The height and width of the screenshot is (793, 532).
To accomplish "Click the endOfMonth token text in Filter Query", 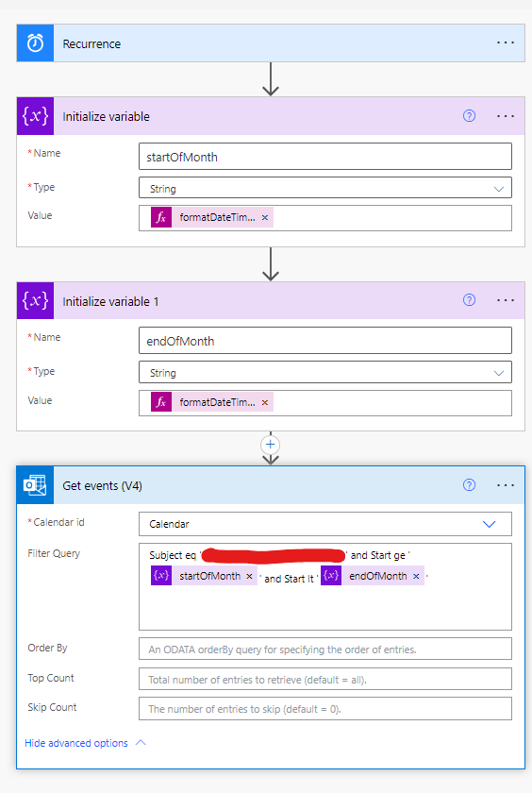I will (378, 576).
